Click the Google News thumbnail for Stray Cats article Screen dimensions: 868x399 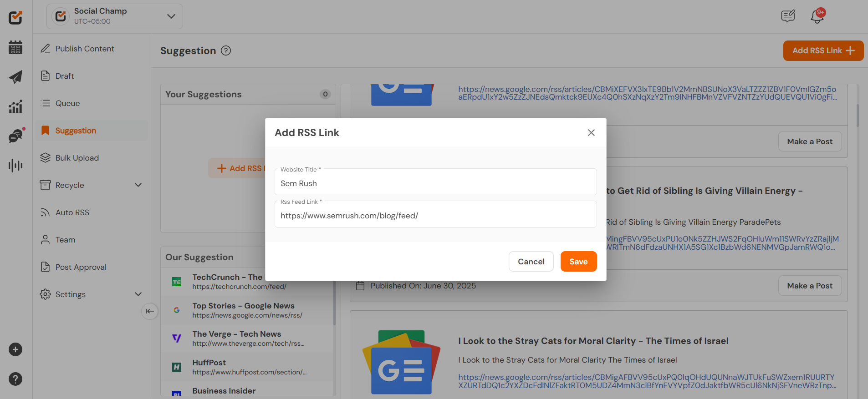click(x=401, y=362)
